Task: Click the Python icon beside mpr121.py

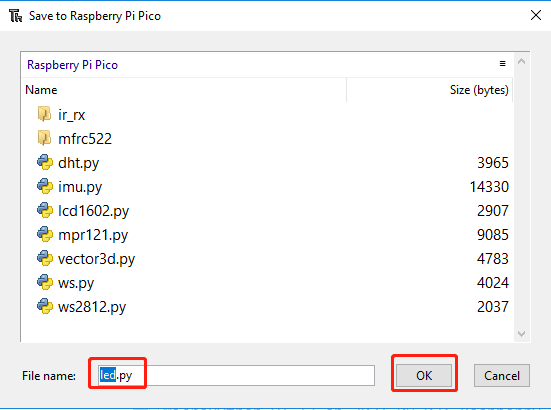Action: point(45,234)
